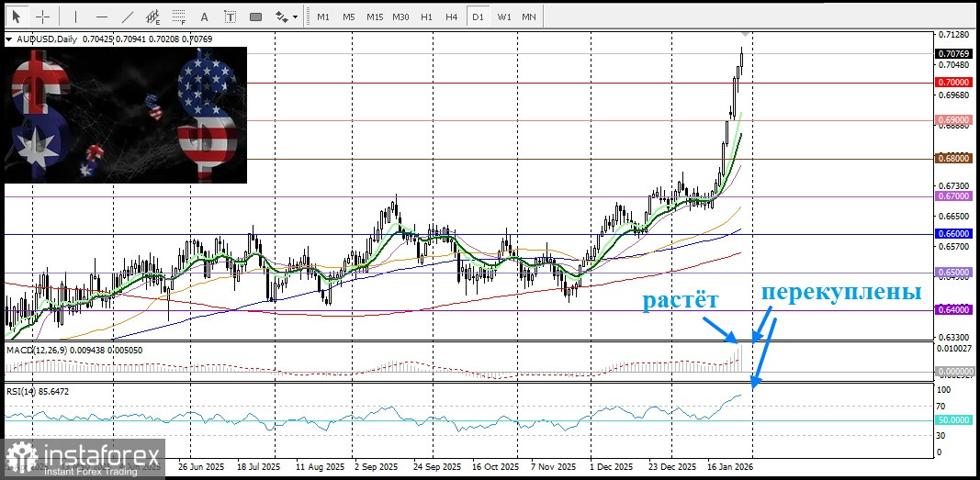Select the text label tool

(x=231, y=17)
